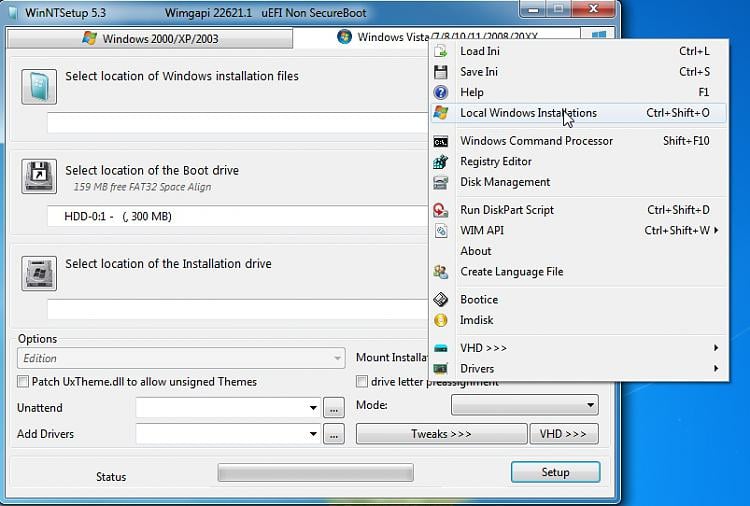
Task: Click the Local Windows Installations flag icon
Action: [441, 113]
